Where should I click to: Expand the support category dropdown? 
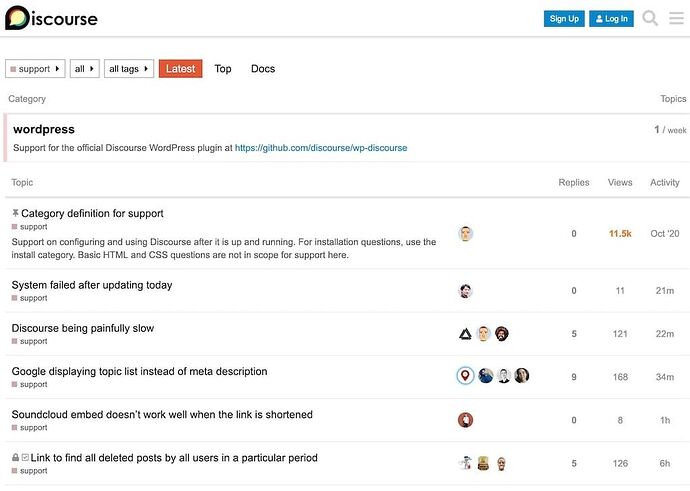35,69
